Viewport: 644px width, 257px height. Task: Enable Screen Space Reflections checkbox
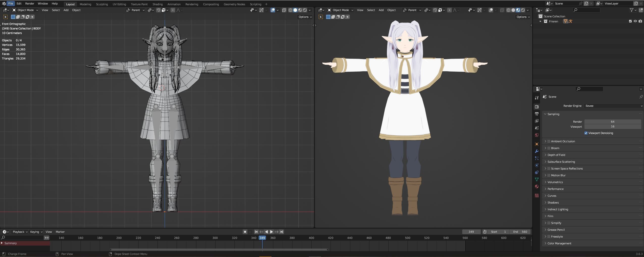coord(549,169)
